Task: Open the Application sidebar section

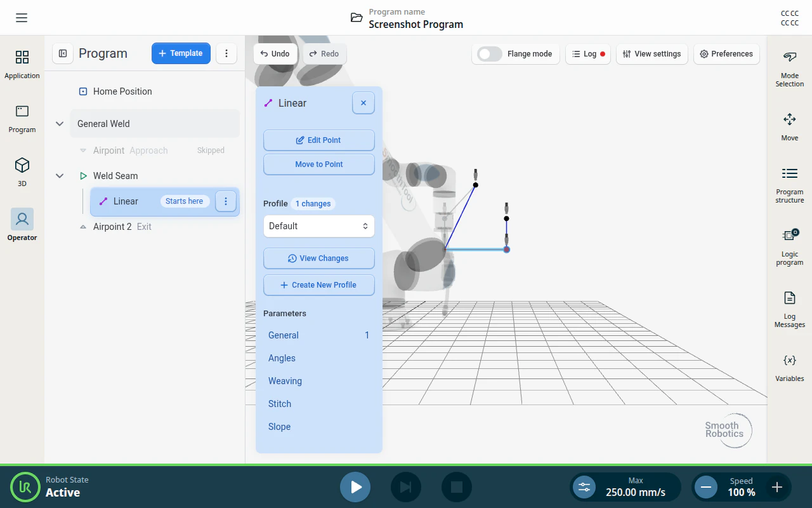Action: pos(22,65)
